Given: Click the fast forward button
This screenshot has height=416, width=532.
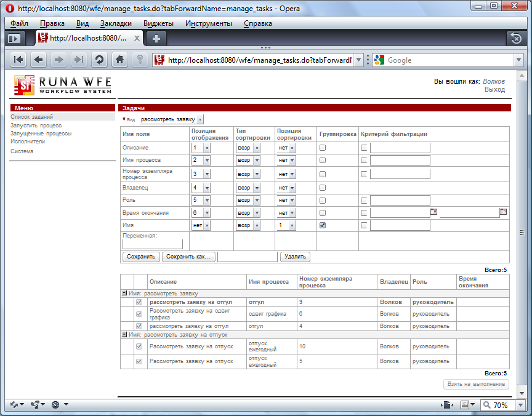Looking at the screenshot, I should point(79,60).
